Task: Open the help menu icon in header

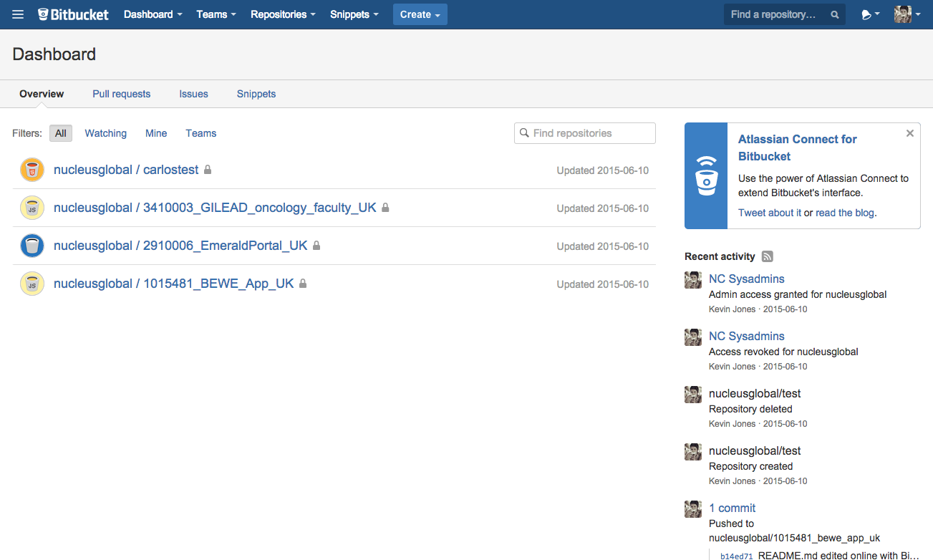Action: coord(870,14)
